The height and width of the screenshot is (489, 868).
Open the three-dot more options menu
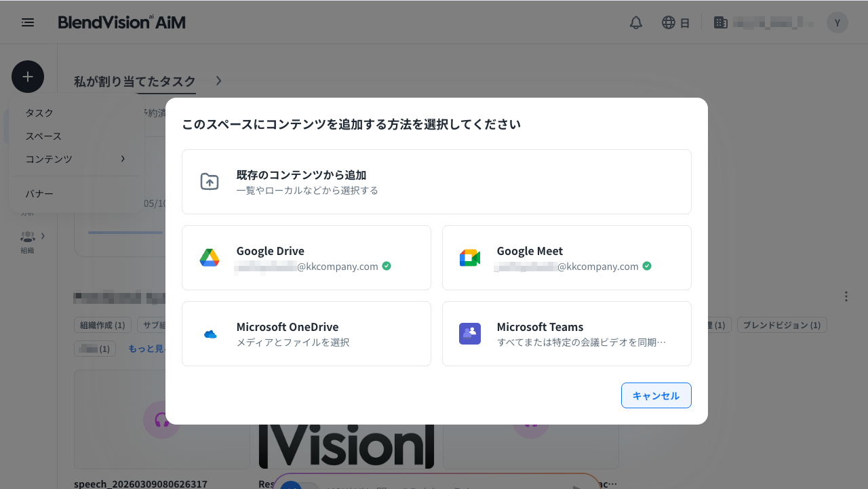[x=846, y=296]
